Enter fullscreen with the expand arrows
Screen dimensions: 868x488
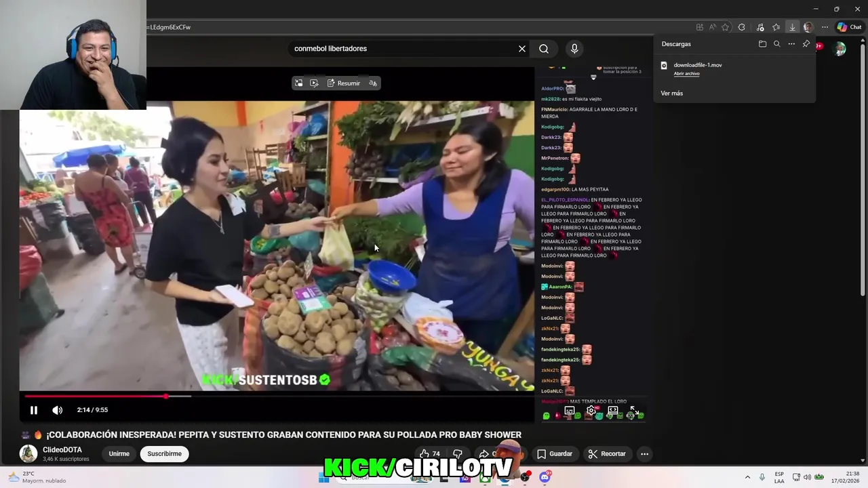635,411
